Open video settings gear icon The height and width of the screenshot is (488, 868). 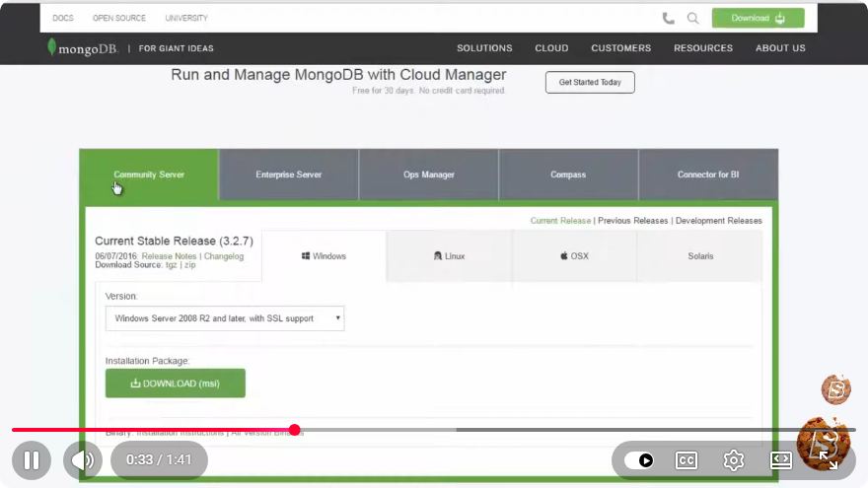click(734, 460)
